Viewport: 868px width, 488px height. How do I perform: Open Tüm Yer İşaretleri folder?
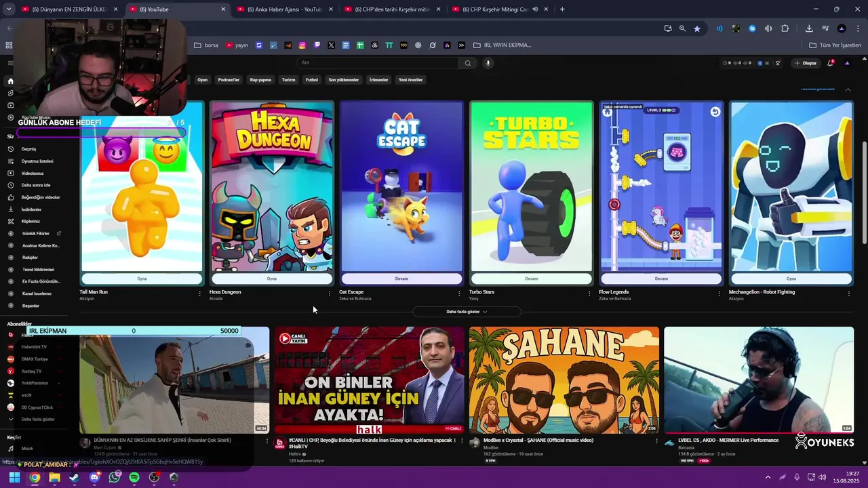point(835,45)
